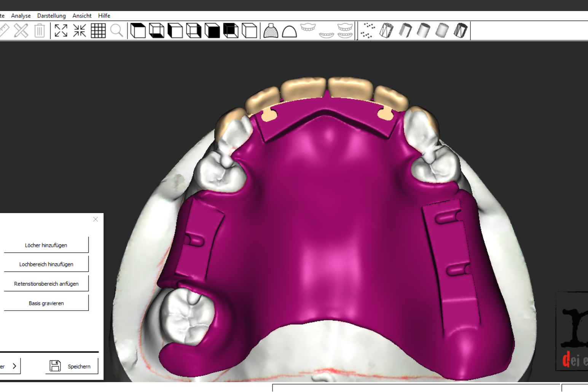
Task: Select the magnifying glass zoom tool
Action: [x=117, y=30]
